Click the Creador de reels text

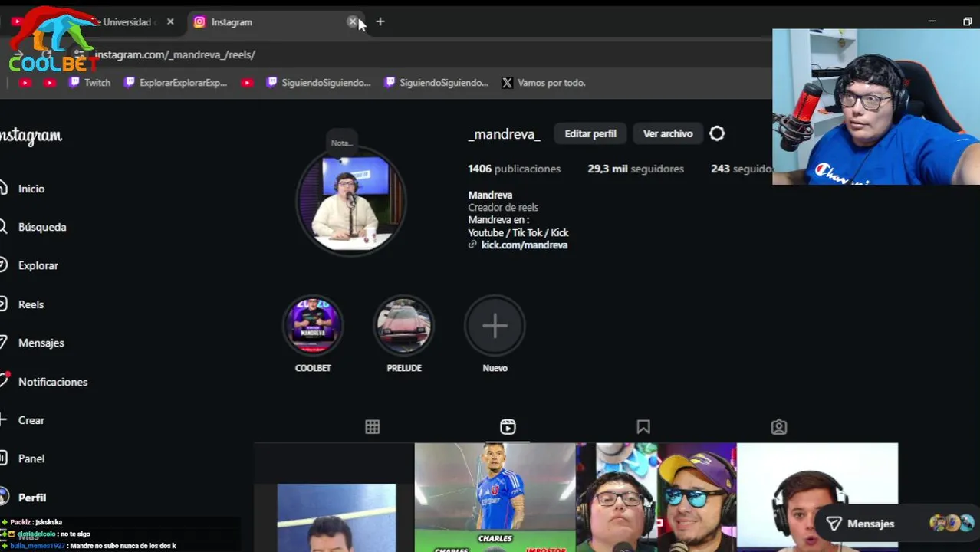[503, 208]
